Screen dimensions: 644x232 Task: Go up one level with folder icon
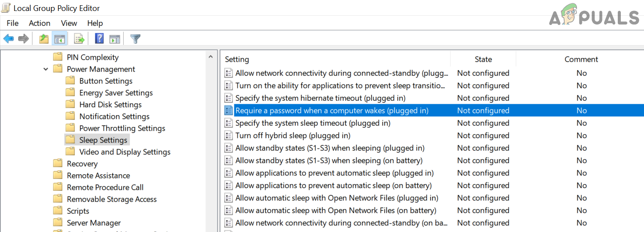pyautogui.click(x=44, y=39)
